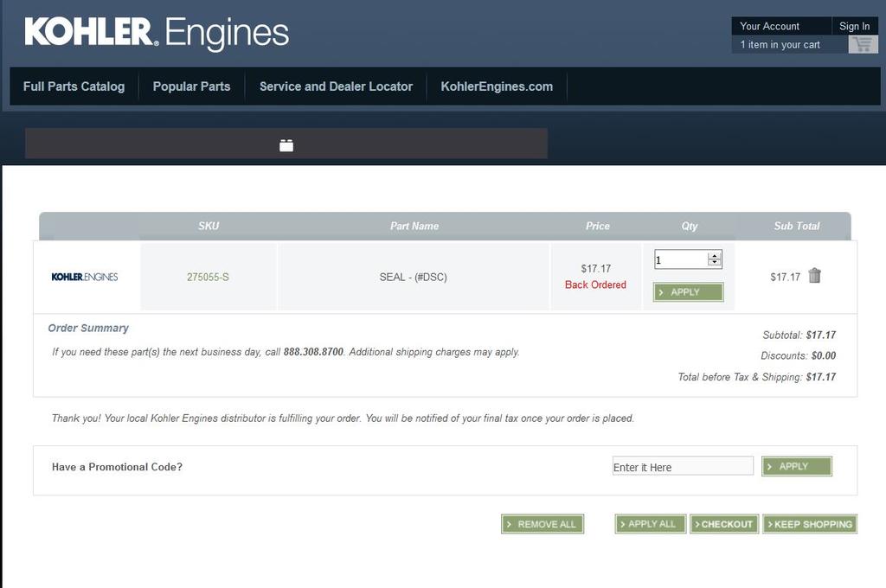Click the 'SEAL - (#DSC)' part name
This screenshot has height=588, width=886.
pos(413,277)
